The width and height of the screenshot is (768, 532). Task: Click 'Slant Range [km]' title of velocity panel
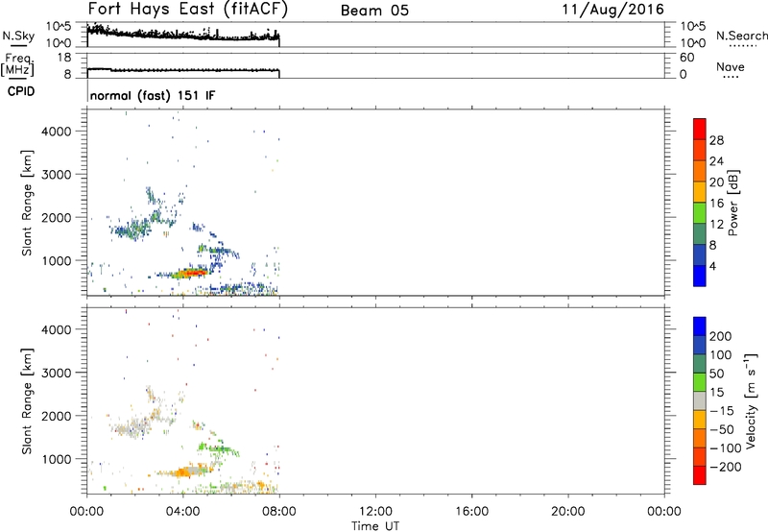(x=27, y=401)
